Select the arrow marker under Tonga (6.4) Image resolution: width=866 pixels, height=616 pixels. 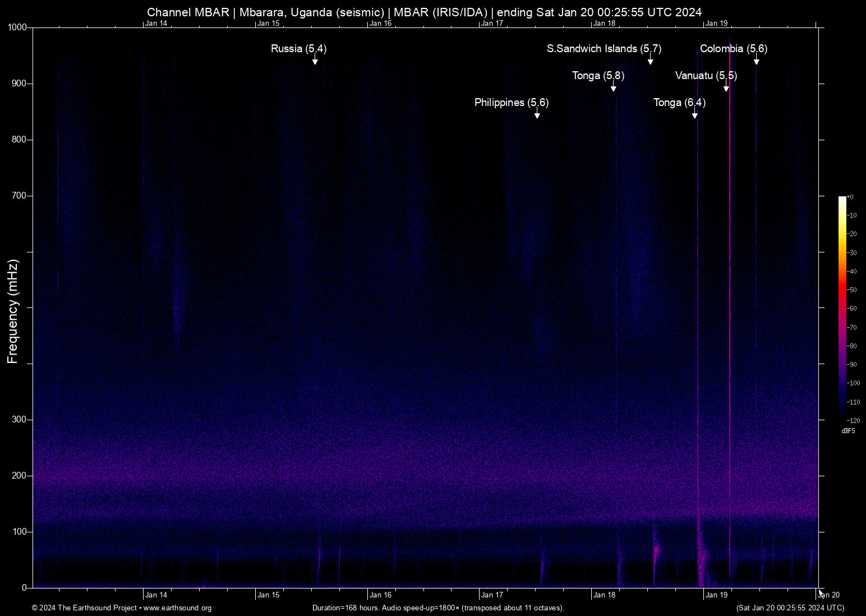pyautogui.click(x=695, y=114)
